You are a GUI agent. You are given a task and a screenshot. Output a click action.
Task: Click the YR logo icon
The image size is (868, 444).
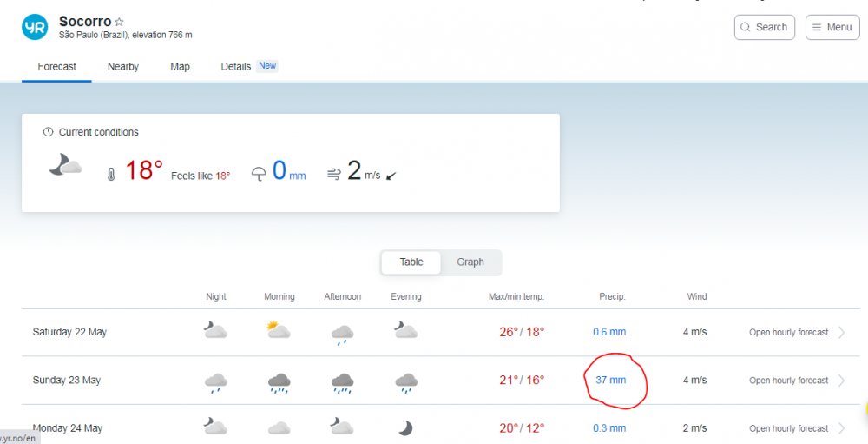(35, 27)
